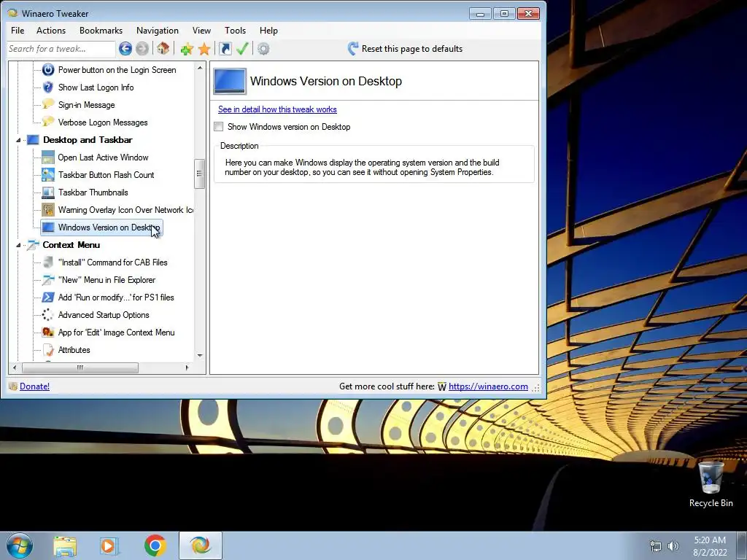Viewport: 747px width, 560px height.
Task: Launch Google Chrome from the taskbar
Action: (155, 545)
